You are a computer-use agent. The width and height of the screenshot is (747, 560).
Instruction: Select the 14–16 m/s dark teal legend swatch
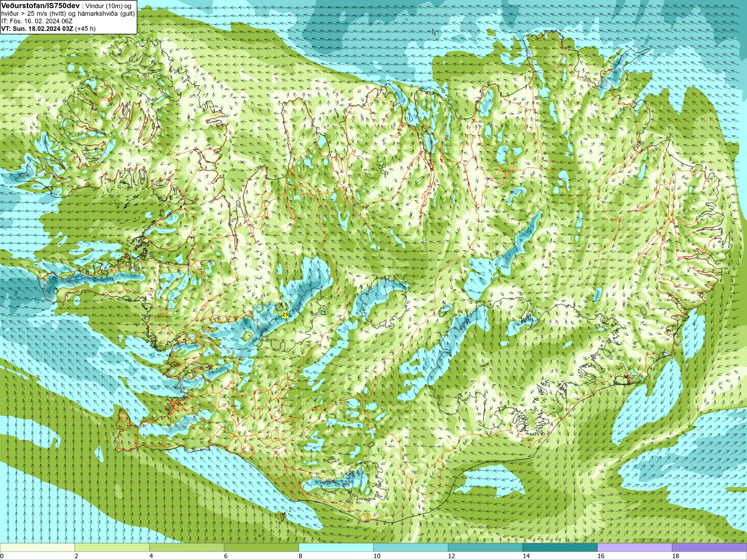click(x=560, y=548)
